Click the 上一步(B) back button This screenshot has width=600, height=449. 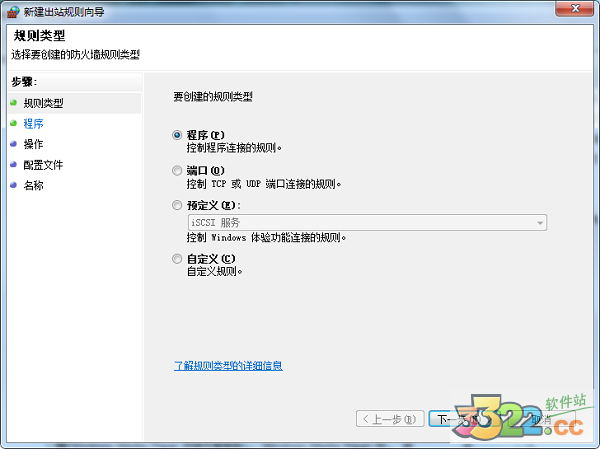[x=390, y=419]
